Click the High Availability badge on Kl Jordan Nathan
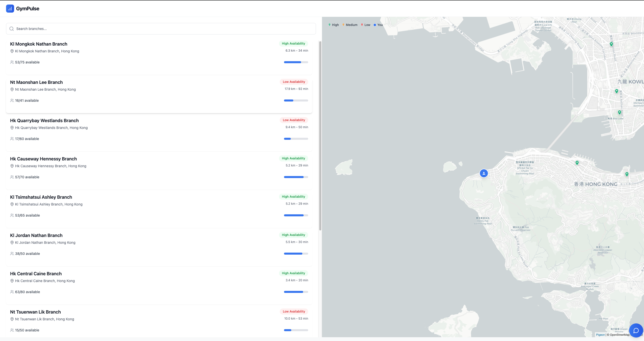The width and height of the screenshot is (644, 341). [x=293, y=235]
